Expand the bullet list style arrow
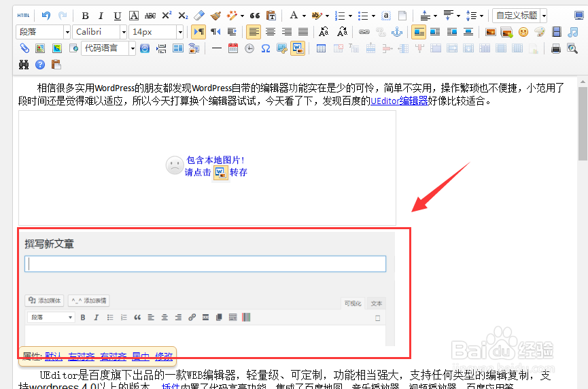Image resolution: width=588 pixels, height=389 pixels. click(373, 16)
